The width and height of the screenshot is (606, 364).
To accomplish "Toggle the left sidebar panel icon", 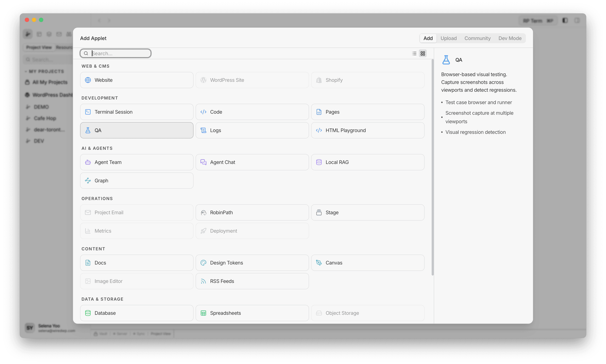I will click(x=565, y=21).
